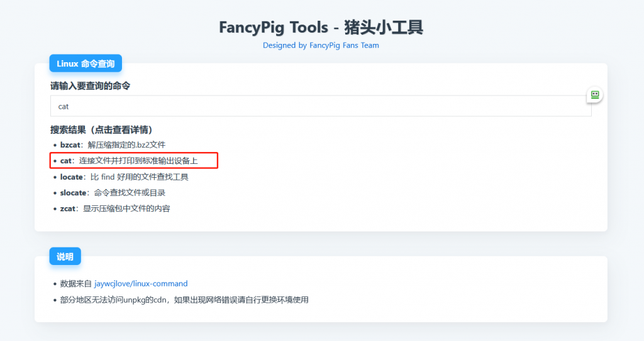This screenshot has height=341, width=644.
Task: Click the FancyPig Tools page title
Action: tap(321, 27)
